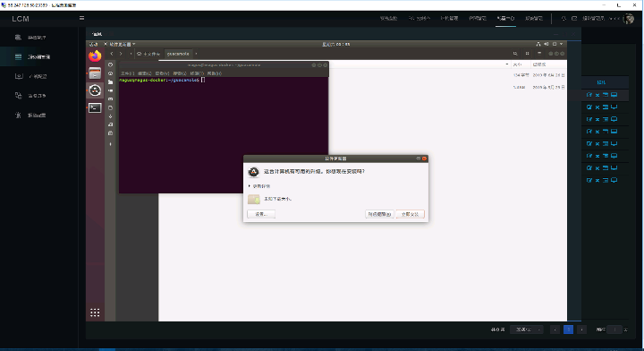This screenshot has width=644, height=351.
Task: Click the jump-to-page input field in pagination
Action: 614,330
